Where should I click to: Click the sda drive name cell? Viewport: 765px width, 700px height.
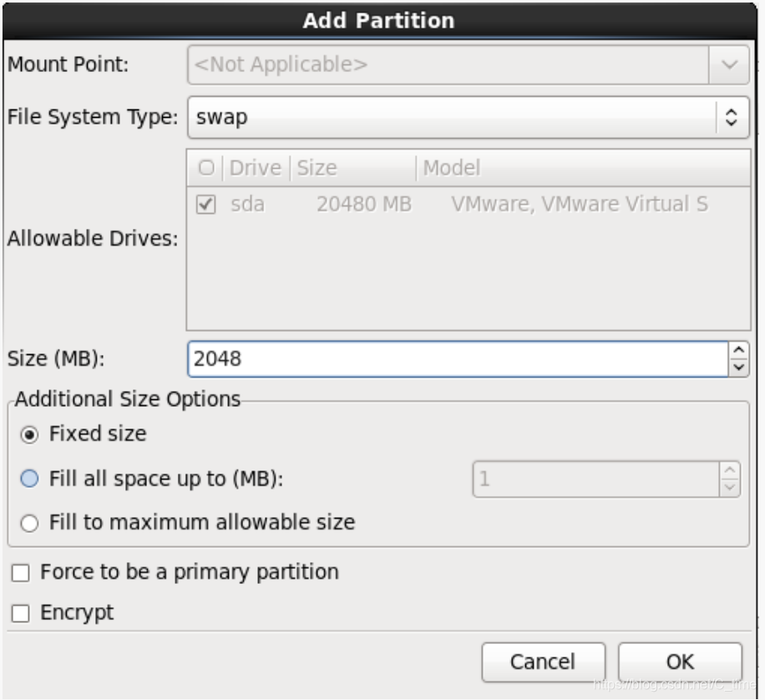[x=248, y=204]
